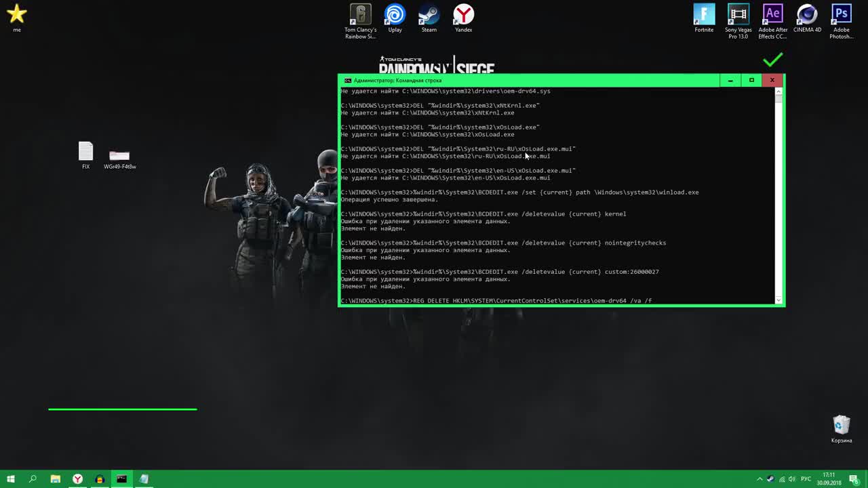
Task: Select the Yandex browser desktop icon
Action: click(x=463, y=18)
